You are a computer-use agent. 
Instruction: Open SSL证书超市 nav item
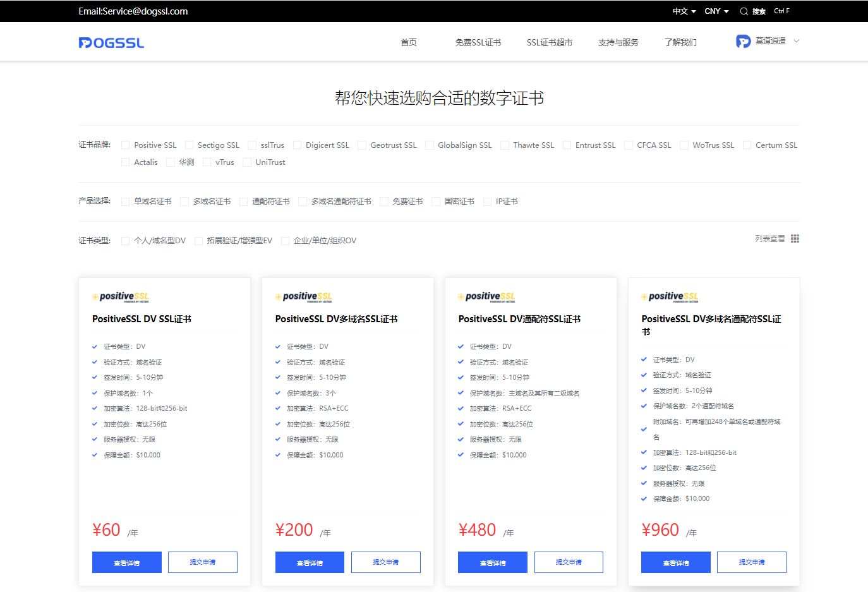click(550, 42)
